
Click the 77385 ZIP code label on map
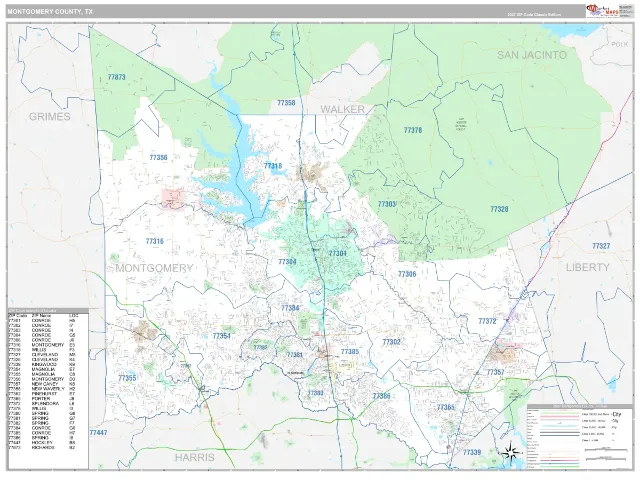pos(350,351)
